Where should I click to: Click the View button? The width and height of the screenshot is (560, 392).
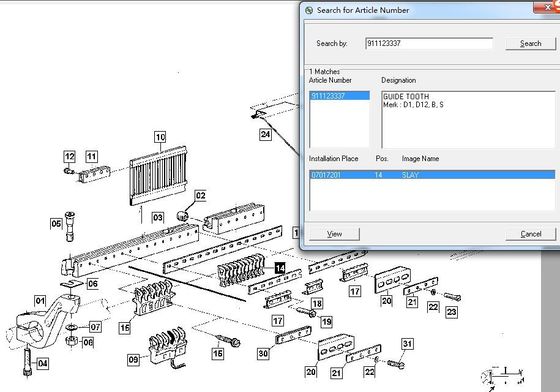[x=334, y=234]
